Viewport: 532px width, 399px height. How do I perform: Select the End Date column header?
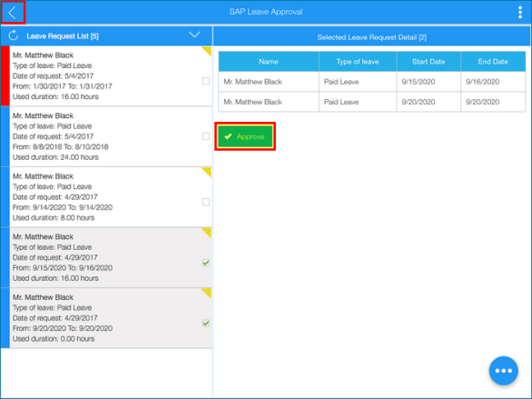pyautogui.click(x=493, y=62)
